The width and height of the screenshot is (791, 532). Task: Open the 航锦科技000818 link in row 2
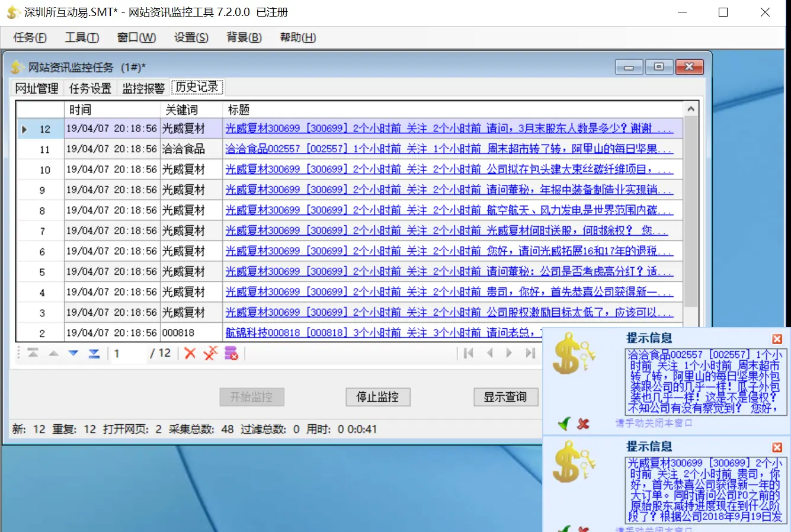point(383,333)
